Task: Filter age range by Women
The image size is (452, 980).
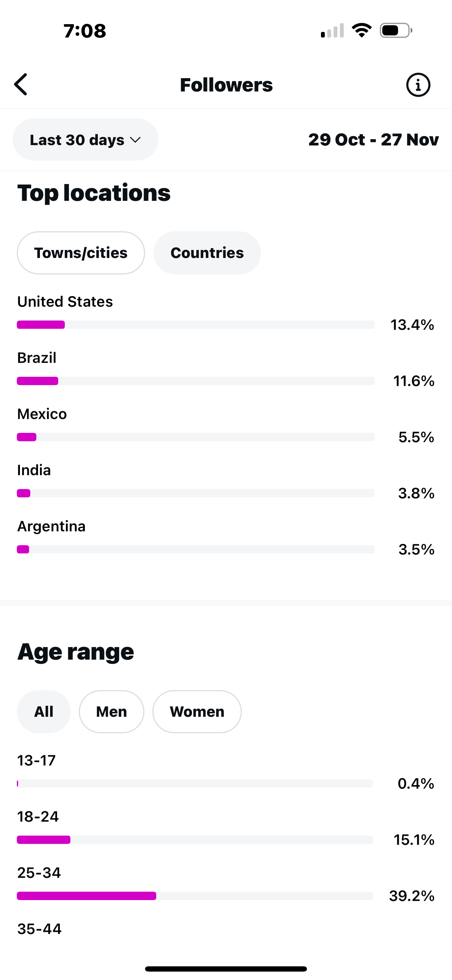Action: (197, 712)
